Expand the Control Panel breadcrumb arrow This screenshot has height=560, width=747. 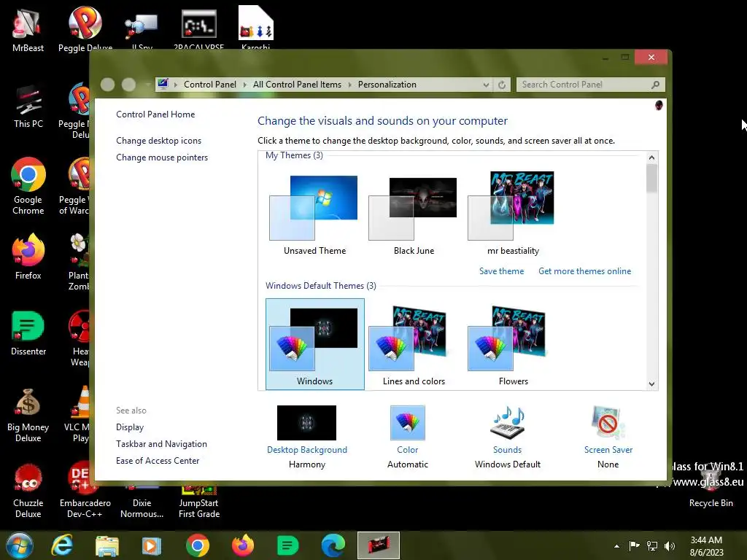click(x=245, y=85)
